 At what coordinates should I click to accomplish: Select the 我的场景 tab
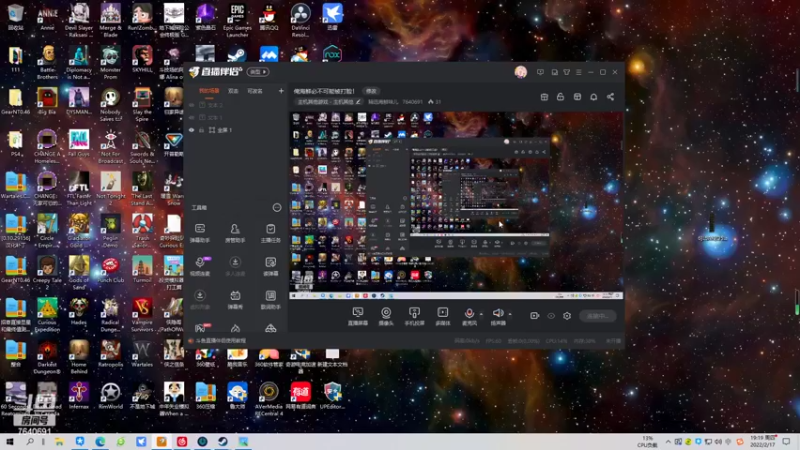(209, 91)
